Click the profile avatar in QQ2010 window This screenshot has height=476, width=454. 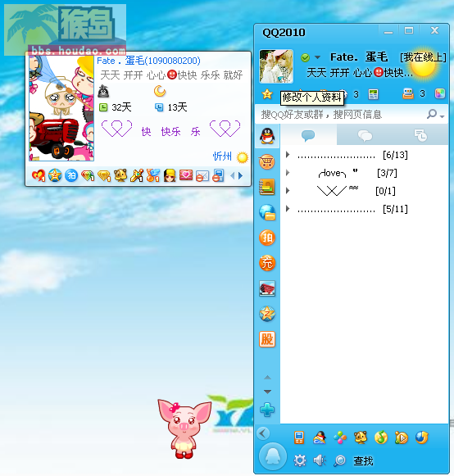tap(276, 66)
